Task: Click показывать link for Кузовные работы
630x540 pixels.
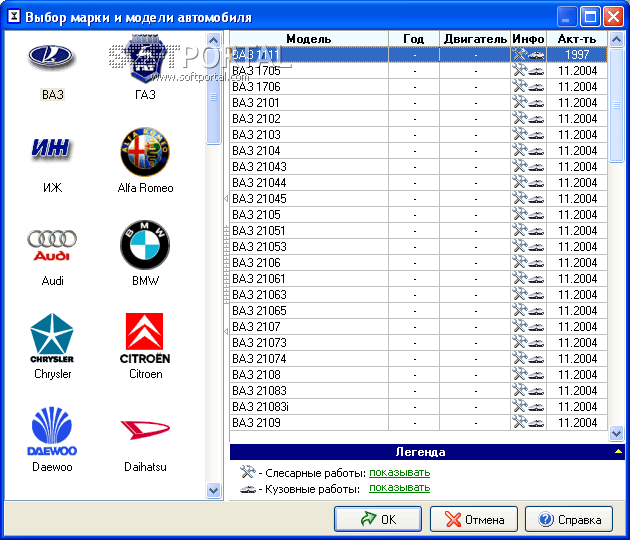Action: (399, 488)
